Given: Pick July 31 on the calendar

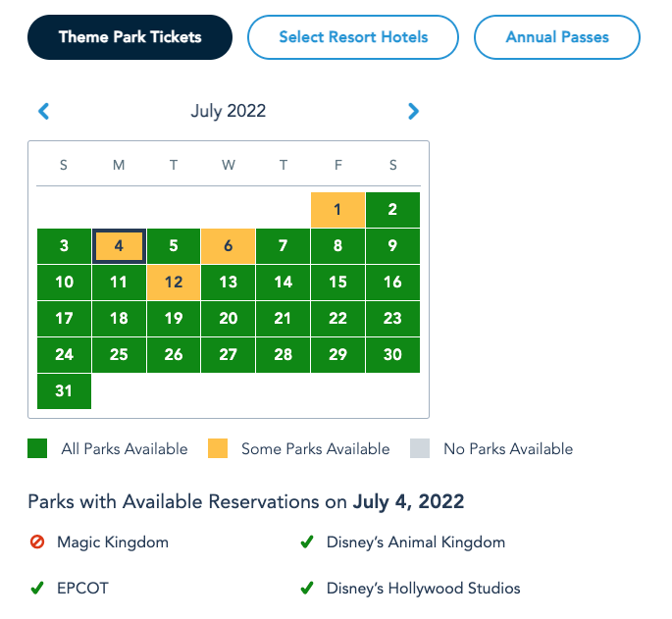Looking at the screenshot, I should click(64, 390).
